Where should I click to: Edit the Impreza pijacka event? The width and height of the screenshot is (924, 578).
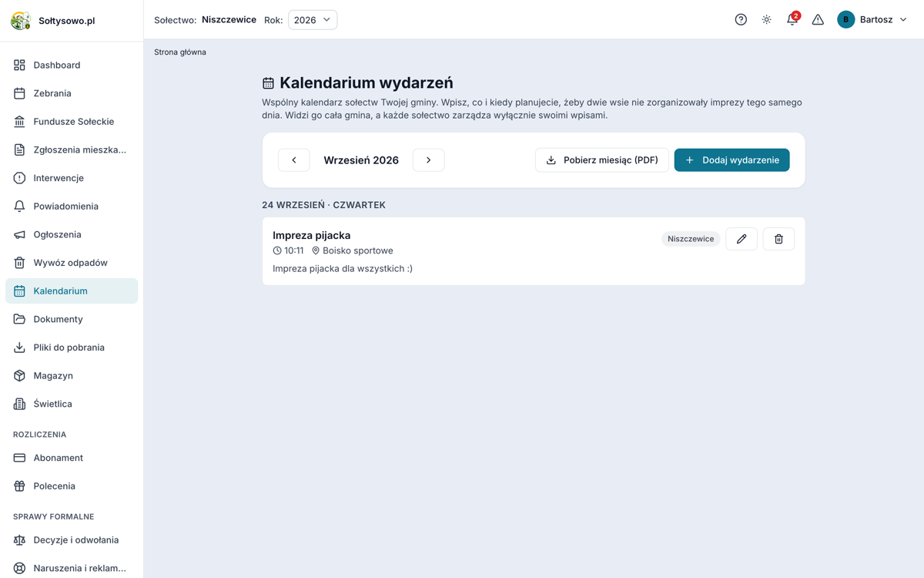pos(742,239)
